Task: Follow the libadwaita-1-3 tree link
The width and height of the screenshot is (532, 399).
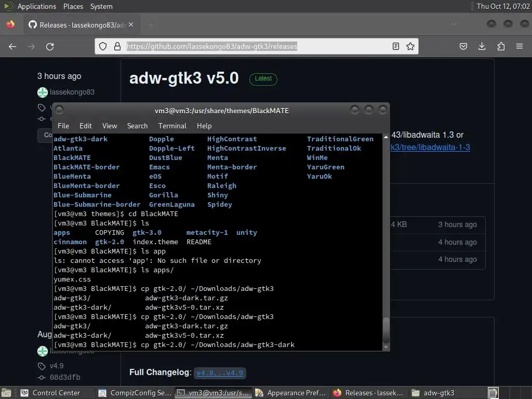Action: (x=430, y=147)
